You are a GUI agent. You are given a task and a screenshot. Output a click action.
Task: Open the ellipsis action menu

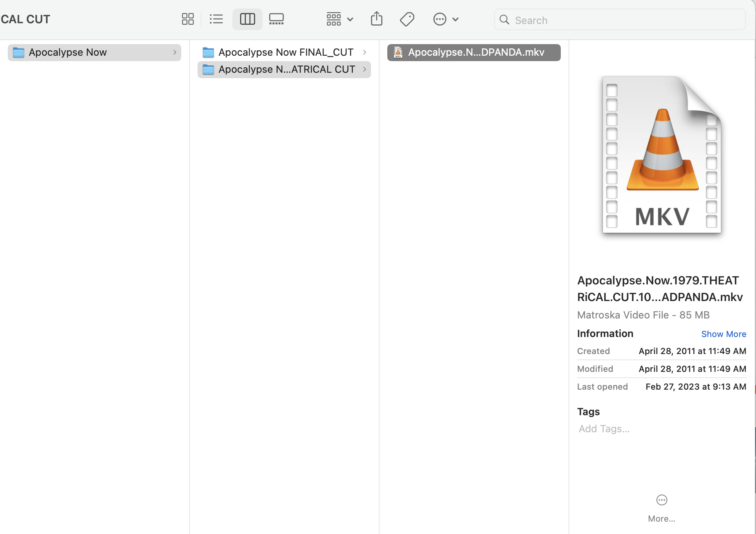[x=445, y=19]
